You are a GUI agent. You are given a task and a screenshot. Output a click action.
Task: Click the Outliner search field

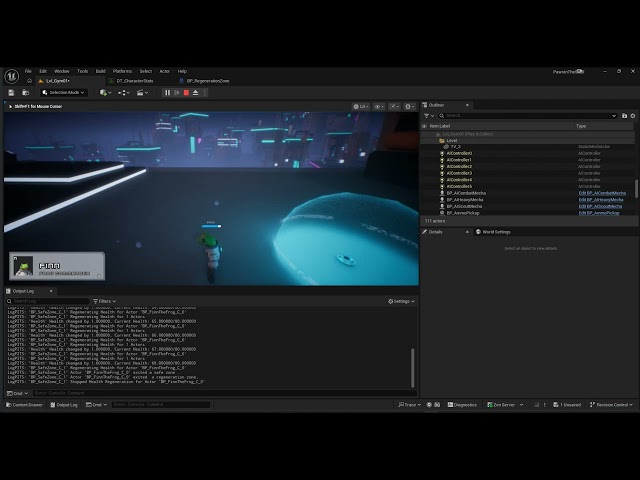point(527,116)
